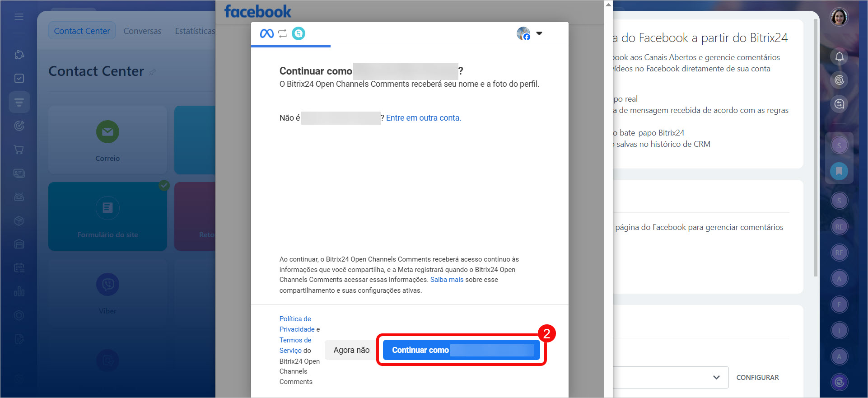
Task: Click the pin icon next to Contact Center title
Action: (152, 72)
